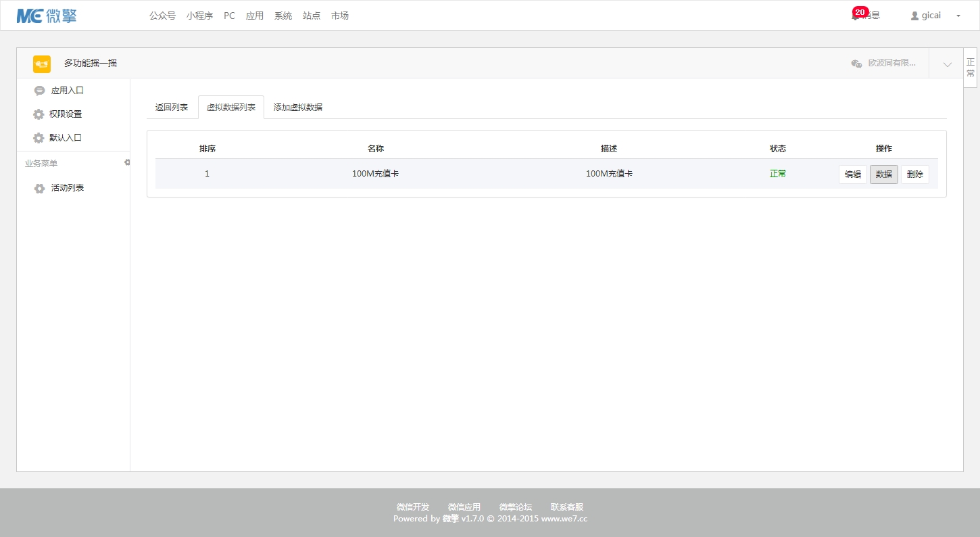This screenshot has height=537, width=980.
Task: Click the 排序 column header
Action: click(x=207, y=149)
